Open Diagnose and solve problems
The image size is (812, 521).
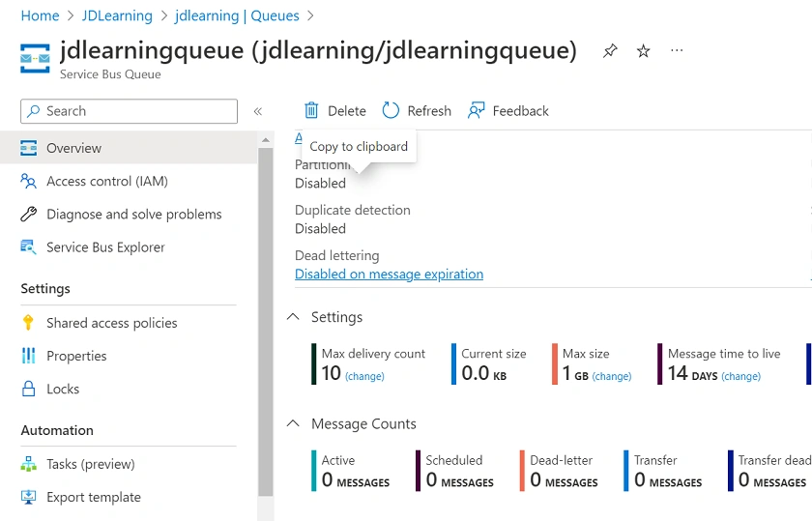pyautogui.click(x=129, y=214)
